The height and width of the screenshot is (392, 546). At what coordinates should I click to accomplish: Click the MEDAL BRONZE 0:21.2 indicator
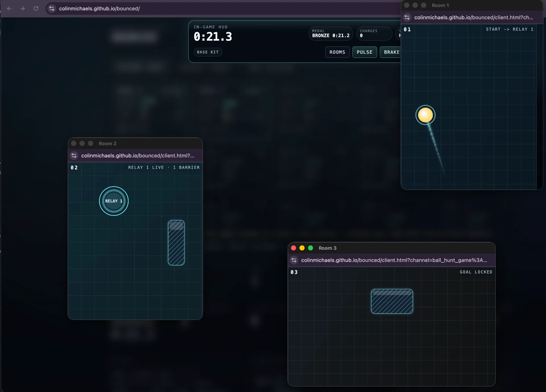click(331, 34)
